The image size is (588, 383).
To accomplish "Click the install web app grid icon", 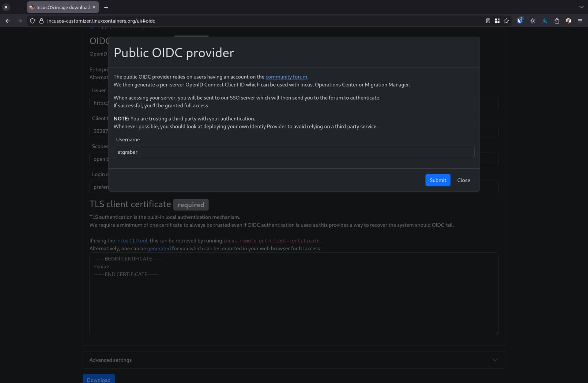I will coord(497,21).
